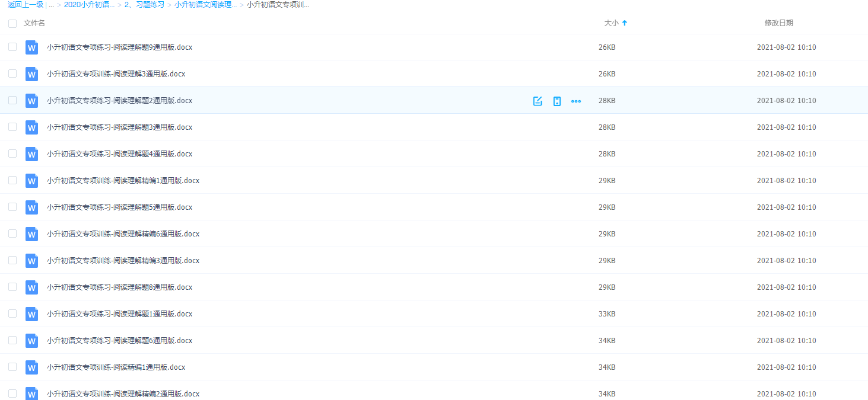This screenshot has height=400, width=868.
Task: Click the mobile device icon on the highlighted row
Action: click(x=557, y=101)
